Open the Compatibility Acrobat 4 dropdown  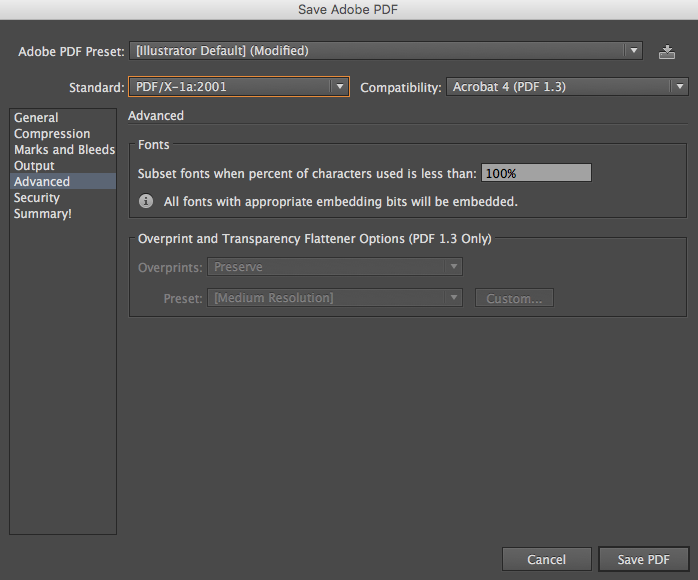tap(567, 86)
